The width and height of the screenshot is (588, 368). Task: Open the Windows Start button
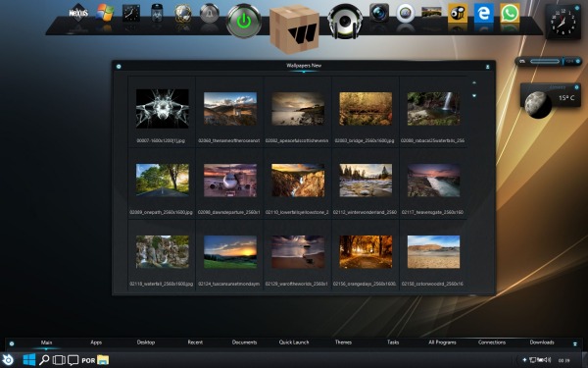pos(29,360)
